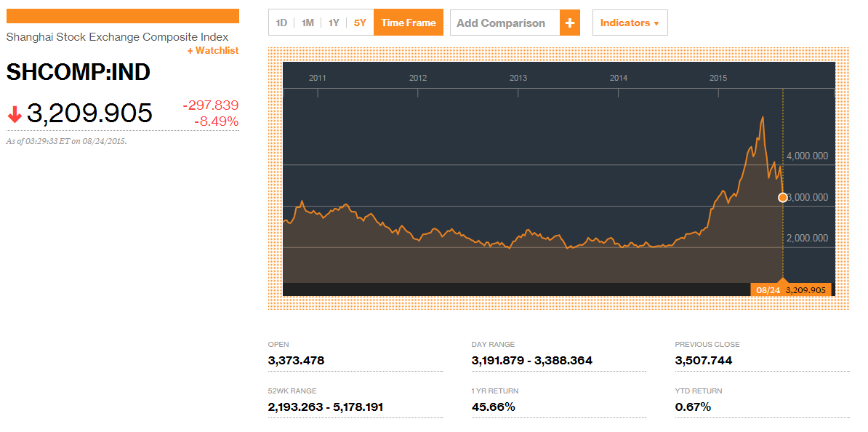
Task: Add the index via + Watchlist link
Action: 212,51
